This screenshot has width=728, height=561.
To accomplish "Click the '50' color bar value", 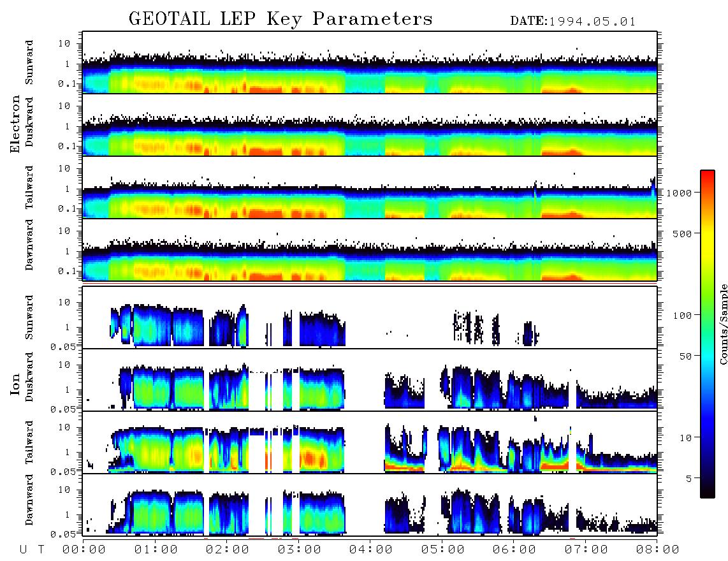I will [685, 356].
